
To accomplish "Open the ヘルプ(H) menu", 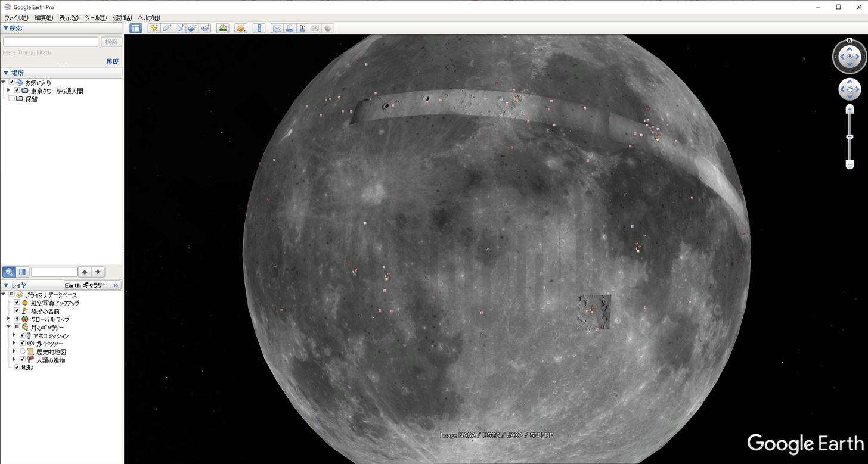I will point(149,18).
